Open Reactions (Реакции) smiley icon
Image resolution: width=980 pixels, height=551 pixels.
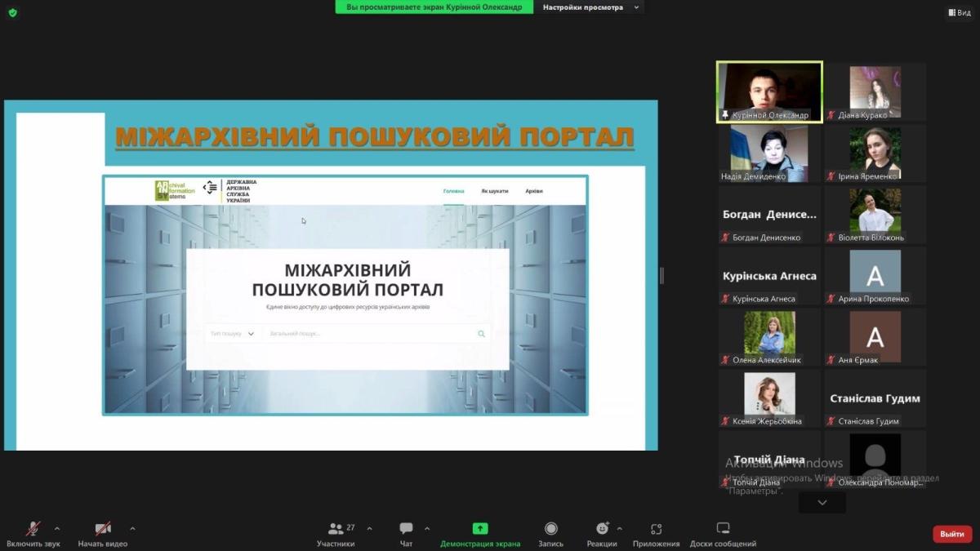(x=602, y=529)
